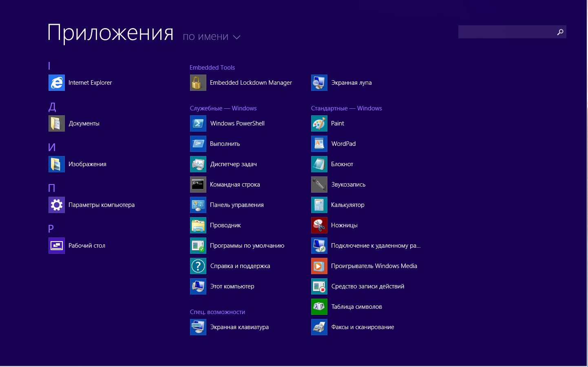
Task: Select the 'Стандартные — Windows' group header
Action: (x=347, y=108)
